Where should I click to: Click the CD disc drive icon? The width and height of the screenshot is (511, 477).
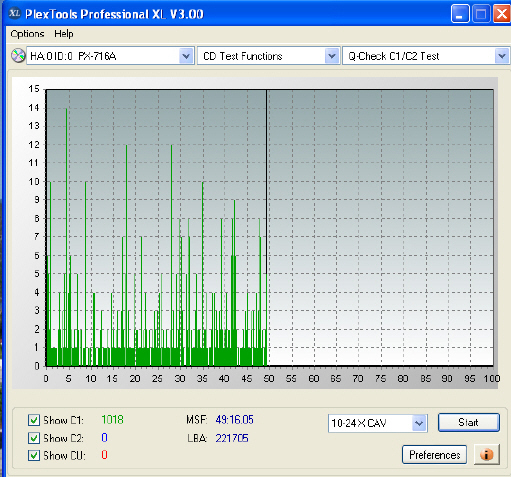coord(18,56)
